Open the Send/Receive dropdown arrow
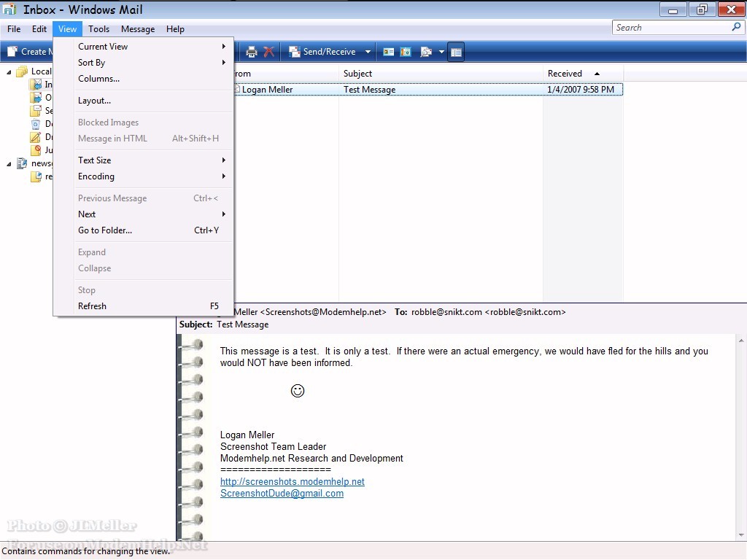 [x=368, y=52]
